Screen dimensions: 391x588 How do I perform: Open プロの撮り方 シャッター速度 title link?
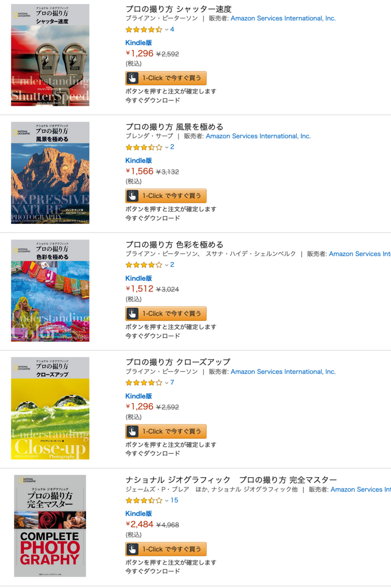178,9
